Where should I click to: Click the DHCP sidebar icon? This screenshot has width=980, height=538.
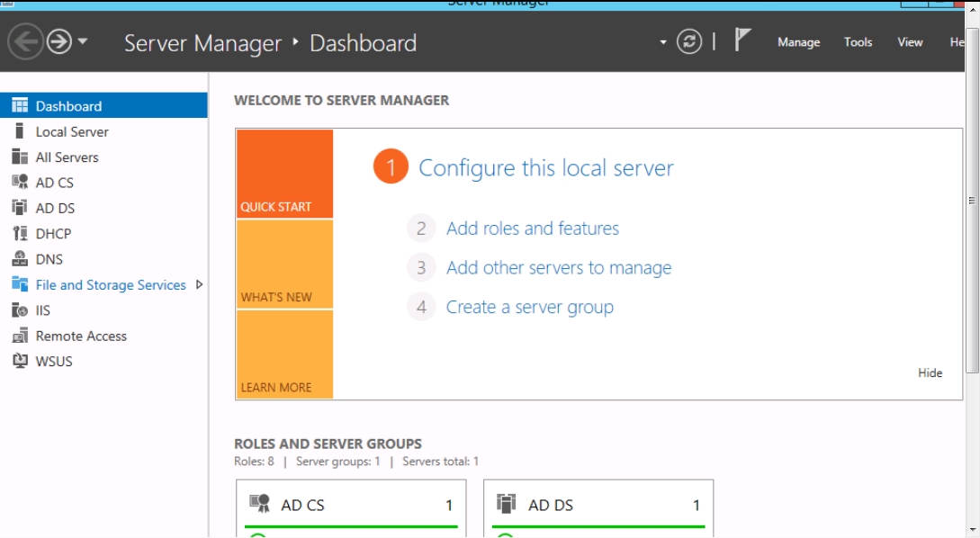[x=20, y=233]
